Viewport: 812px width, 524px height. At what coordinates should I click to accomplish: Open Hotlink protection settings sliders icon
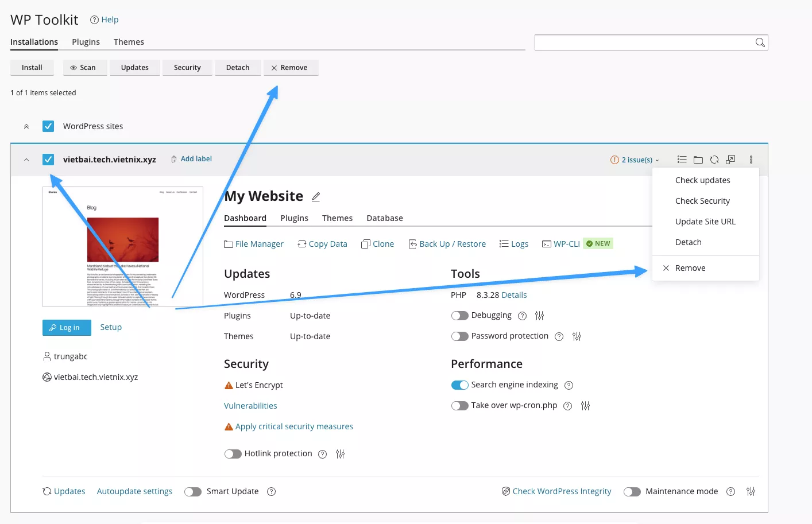(340, 454)
